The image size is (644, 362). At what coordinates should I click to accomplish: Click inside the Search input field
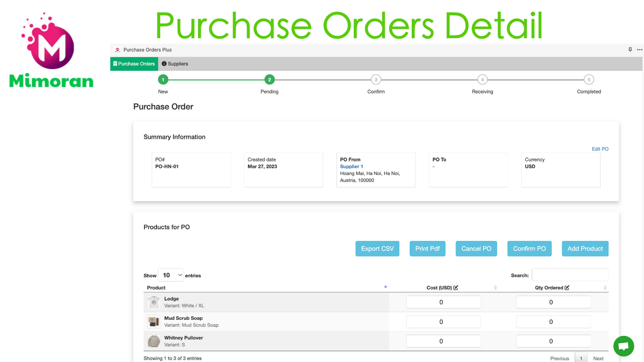pyautogui.click(x=570, y=275)
